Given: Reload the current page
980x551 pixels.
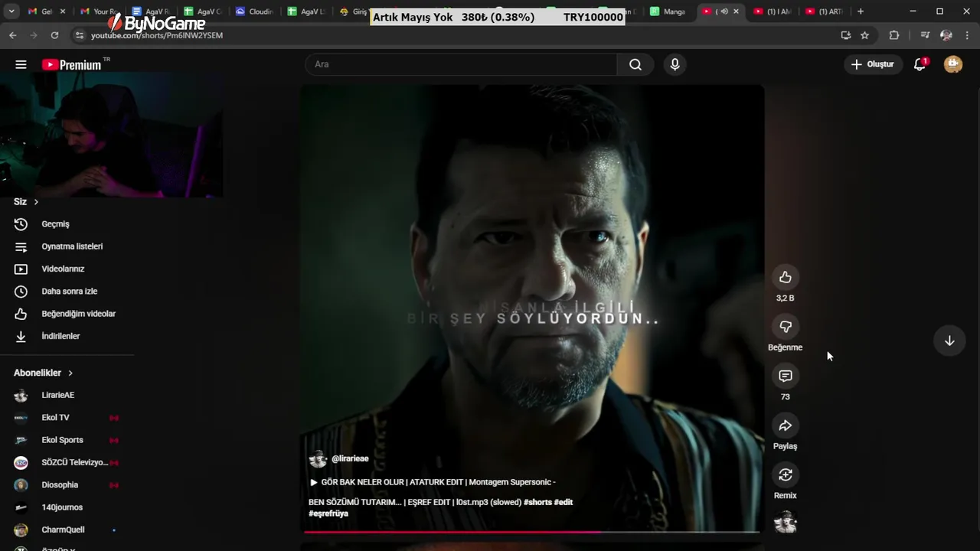Looking at the screenshot, I should (54, 35).
